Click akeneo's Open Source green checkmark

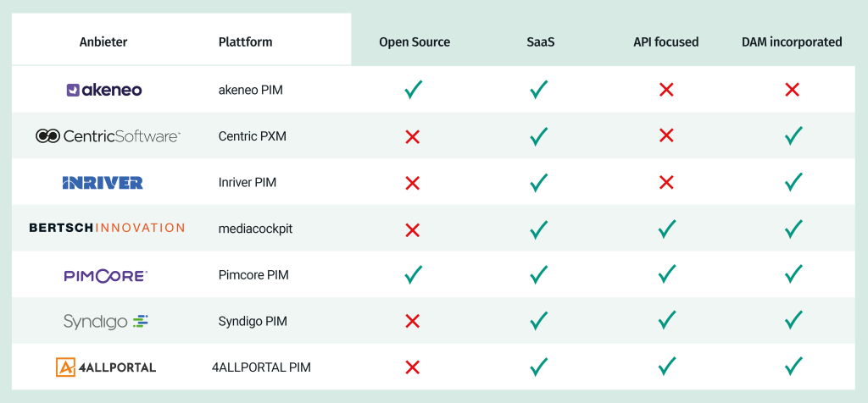(x=413, y=90)
